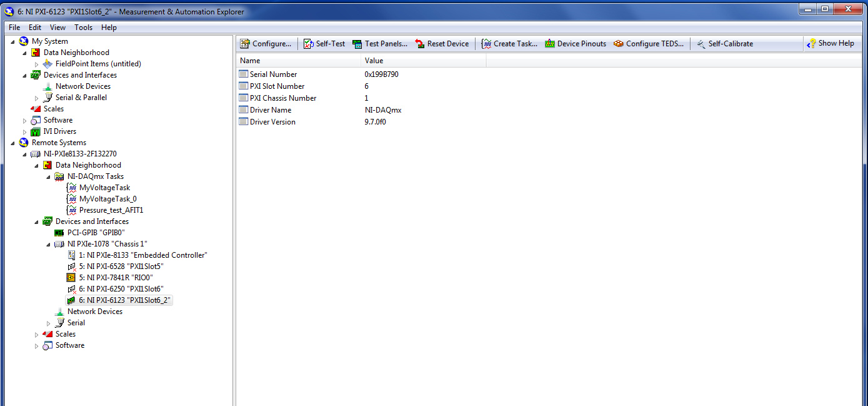Open Test Panels for the device
The image size is (868, 406).
click(380, 44)
